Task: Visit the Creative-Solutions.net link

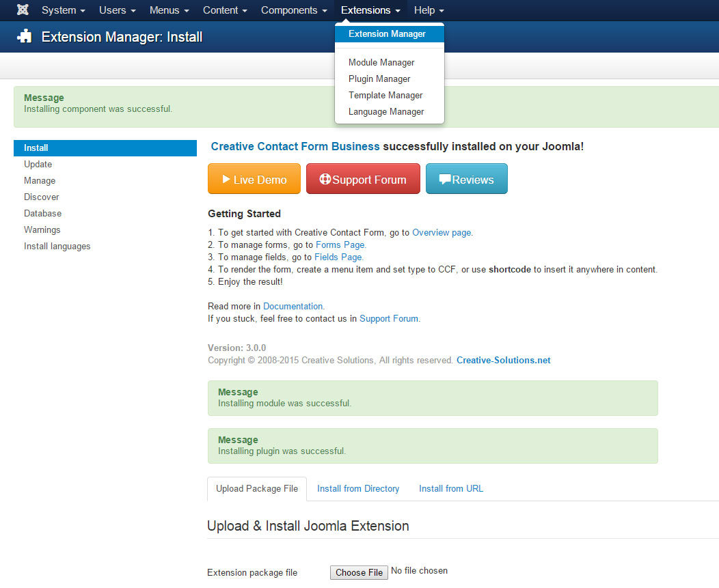Action: pyautogui.click(x=504, y=360)
